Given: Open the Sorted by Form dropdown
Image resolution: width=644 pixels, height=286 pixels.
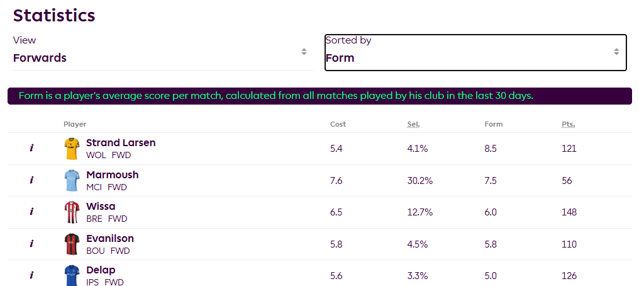Looking at the screenshot, I should (x=475, y=53).
